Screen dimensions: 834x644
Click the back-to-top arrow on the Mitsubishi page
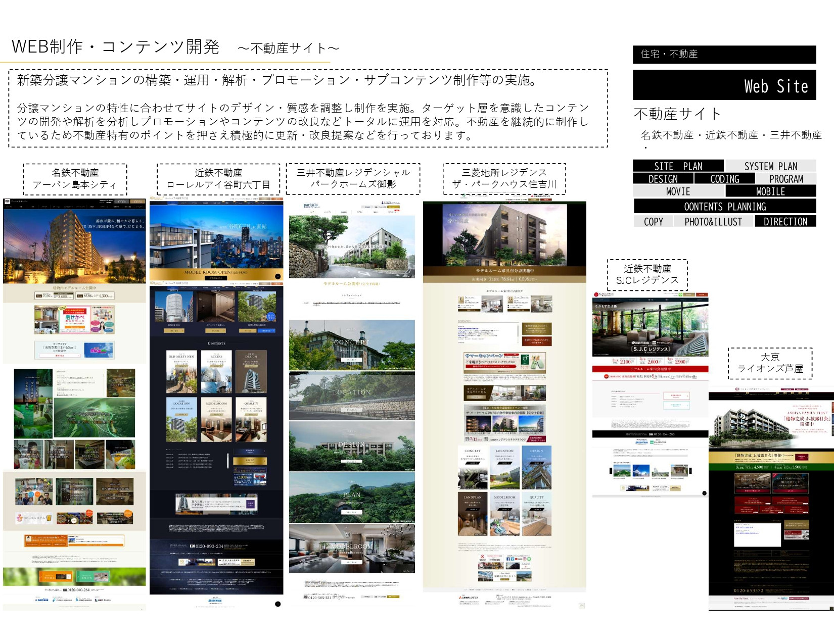(582, 606)
